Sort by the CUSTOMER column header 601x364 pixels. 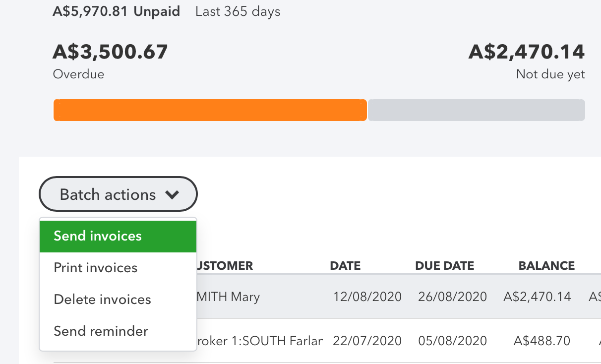tap(225, 266)
